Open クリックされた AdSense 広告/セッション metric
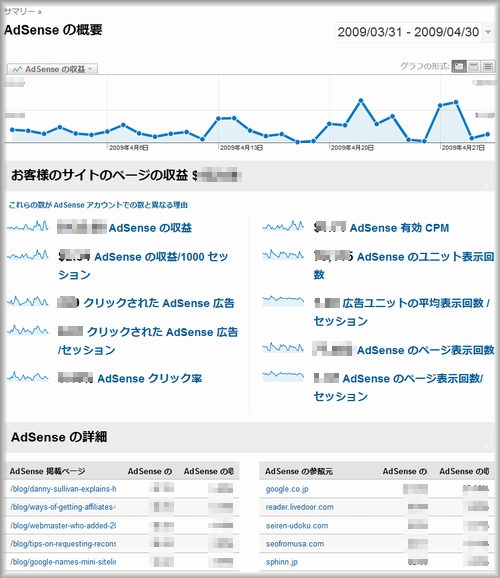Screen dimensions: 500x578 [148, 341]
